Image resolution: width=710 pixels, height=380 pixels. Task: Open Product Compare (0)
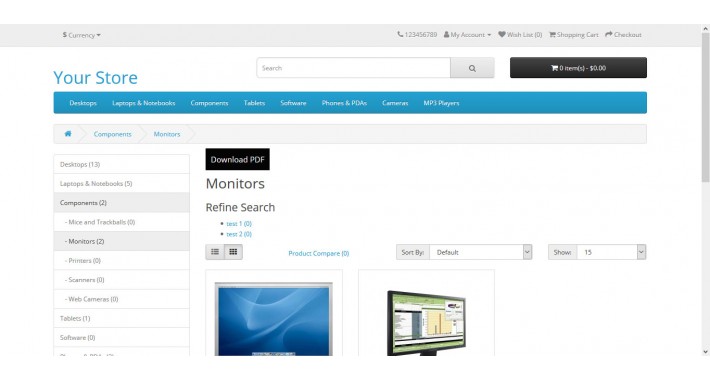pyautogui.click(x=319, y=253)
